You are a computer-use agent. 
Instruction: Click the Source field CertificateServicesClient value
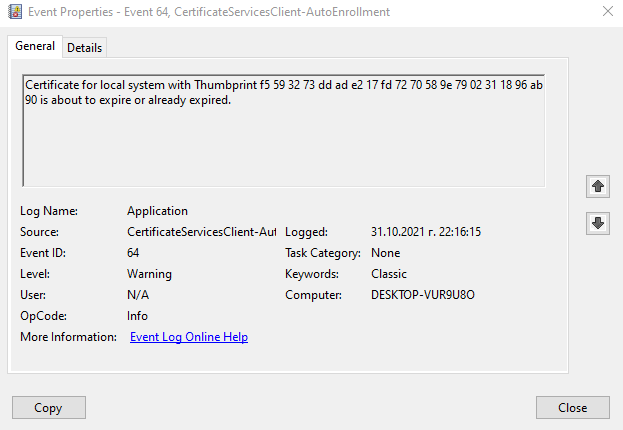201,232
